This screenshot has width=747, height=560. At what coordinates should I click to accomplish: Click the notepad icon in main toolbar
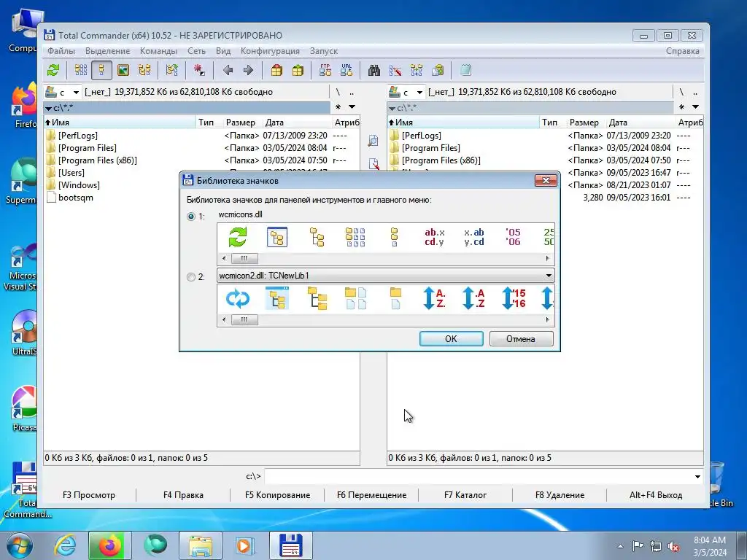pos(465,71)
